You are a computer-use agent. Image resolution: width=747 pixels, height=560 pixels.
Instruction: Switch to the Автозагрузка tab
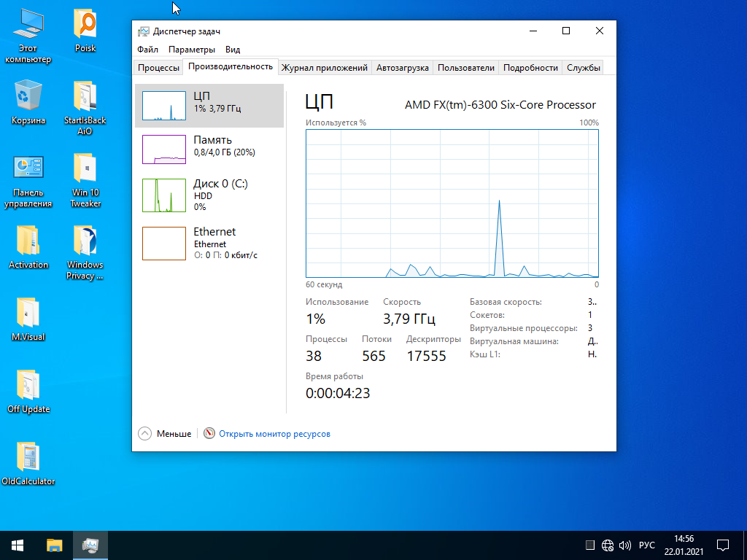(x=402, y=68)
